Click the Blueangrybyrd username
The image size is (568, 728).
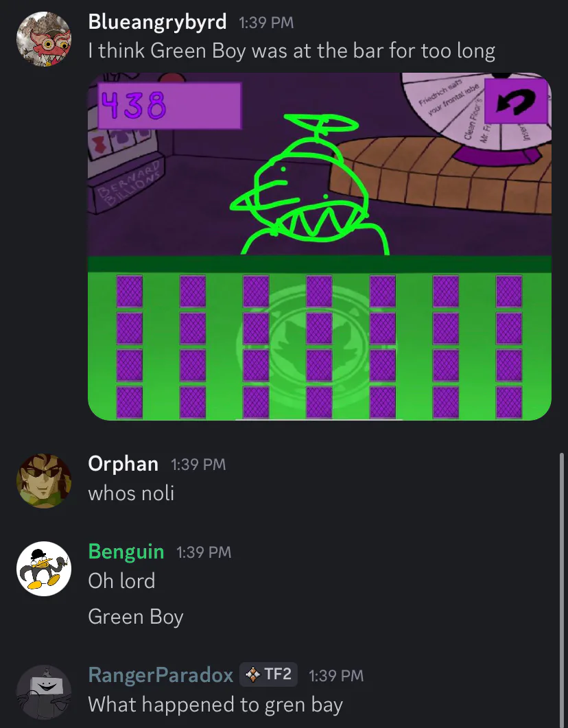pyautogui.click(x=157, y=22)
